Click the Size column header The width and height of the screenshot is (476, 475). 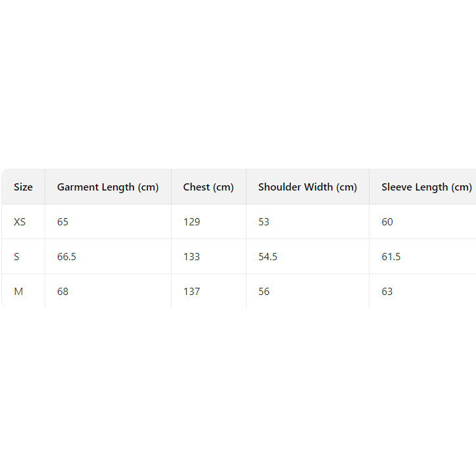pos(23,187)
